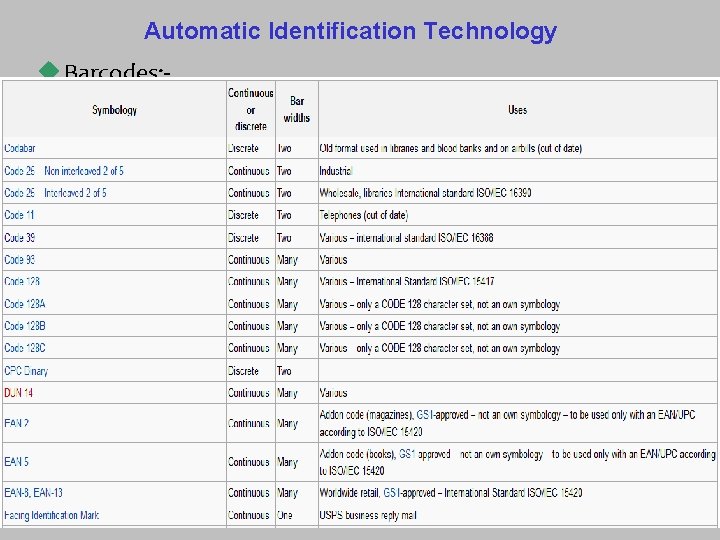The height and width of the screenshot is (540, 720).
Task: Select the Bar widths column header
Action: 297,109
